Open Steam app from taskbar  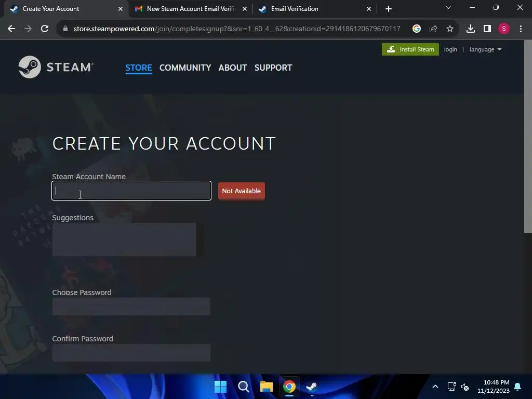pyautogui.click(x=312, y=387)
